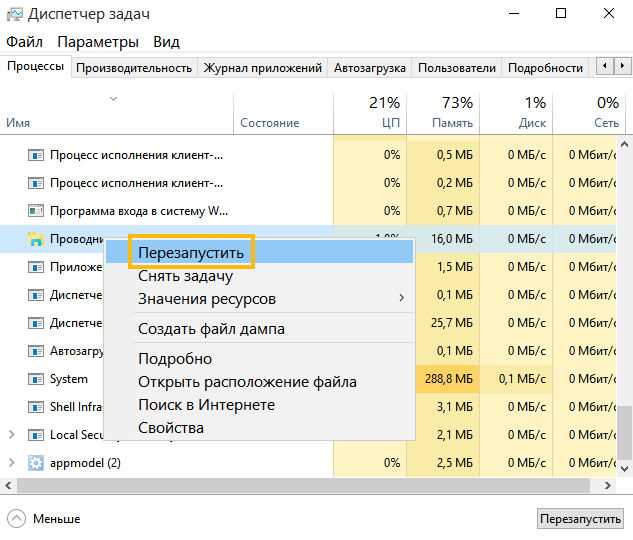Click the Explorer (Проводник) folder icon
Screen dimensions: 633x540
tap(36, 239)
